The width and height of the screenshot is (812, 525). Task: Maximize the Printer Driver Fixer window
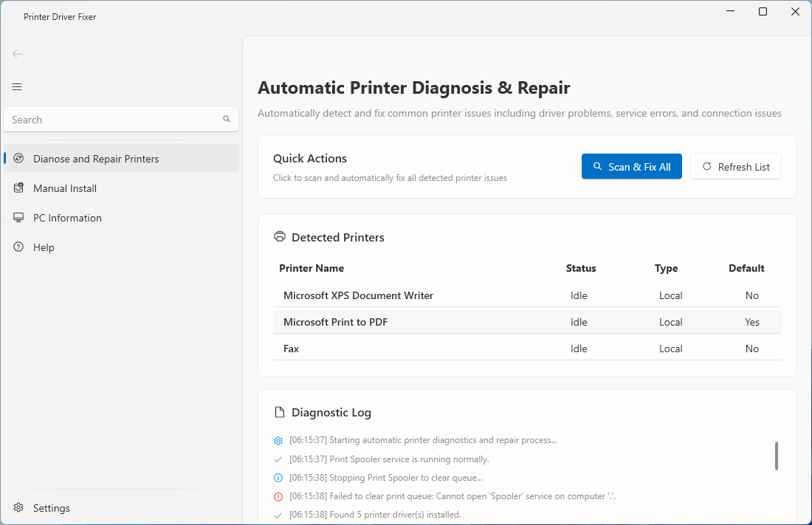click(763, 12)
